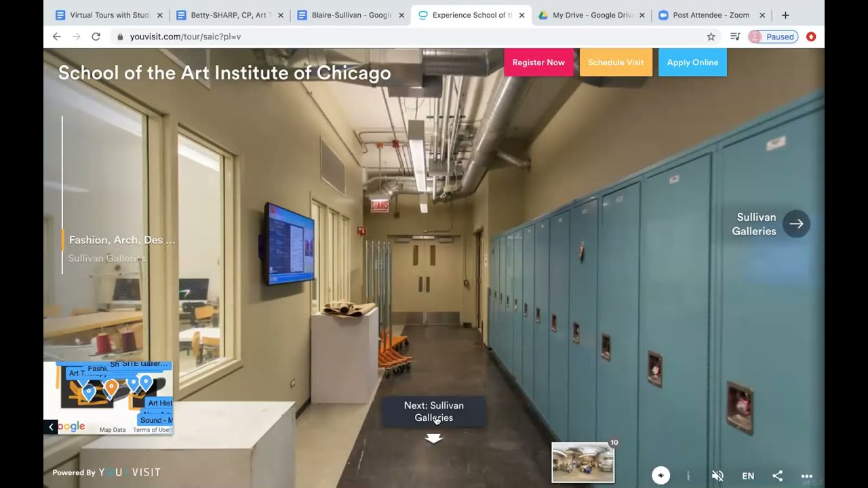
Task: View site info via the lock icon
Action: [x=120, y=37]
